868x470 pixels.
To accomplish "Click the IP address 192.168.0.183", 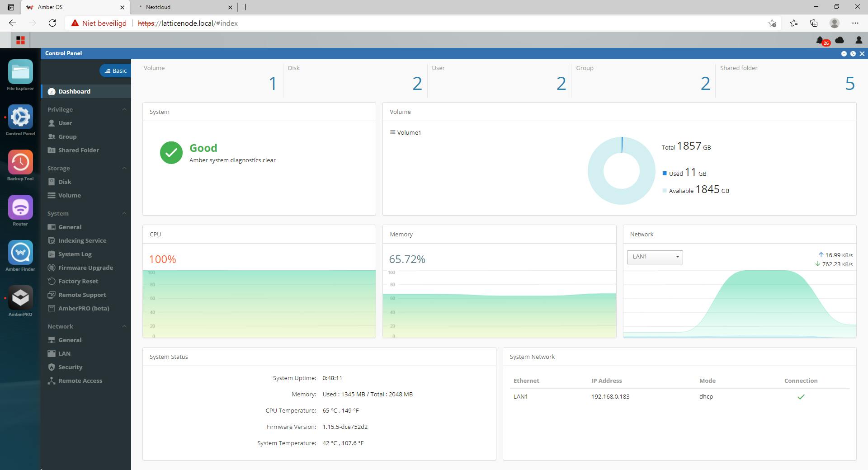I will 610,396.
